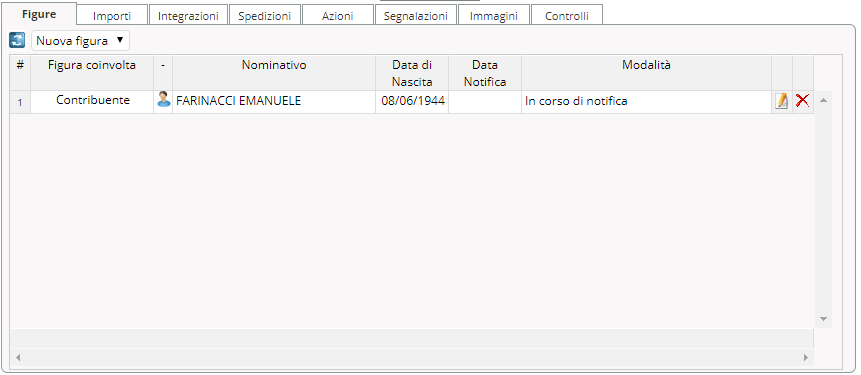
Task: Click the blue refresh icon
Action: tap(17, 40)
